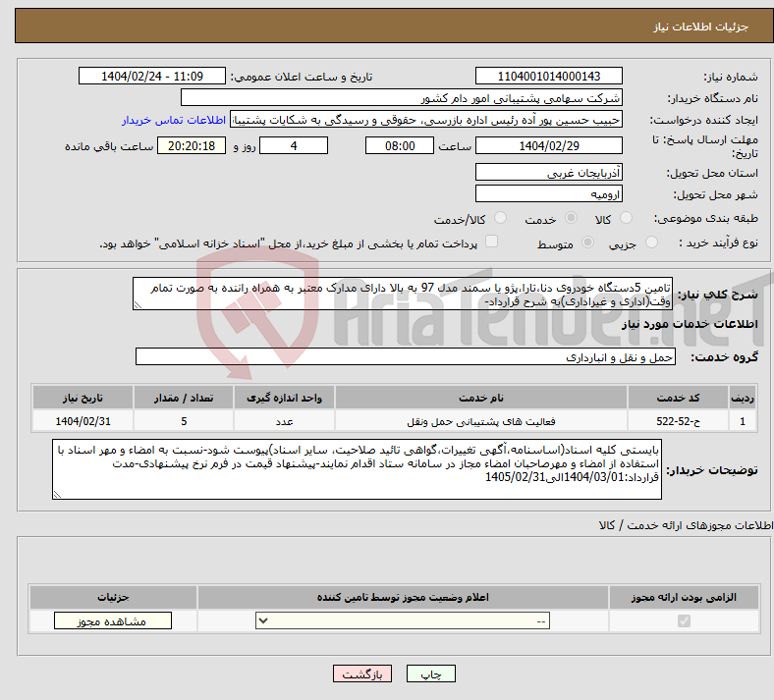Click the remaining time field 20:20:18
774x700 pixels.
(x=192, y=146)
